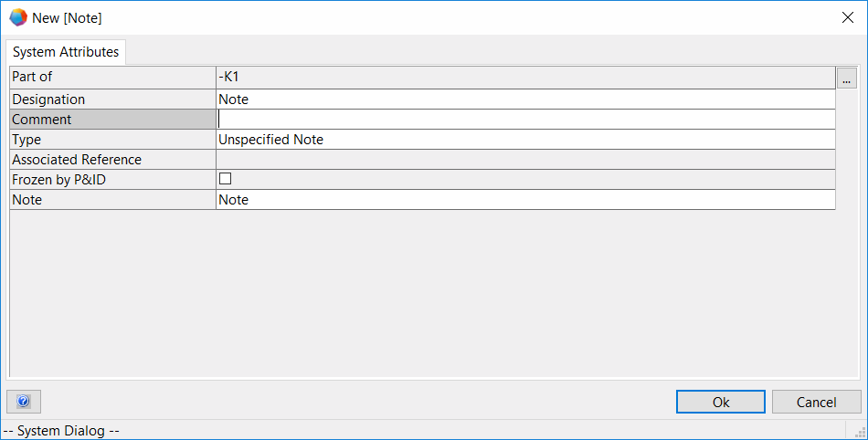Click the Type value Unspecified Note
The image size is (868, 440).
pyautogui.click(x=525, y=140)
